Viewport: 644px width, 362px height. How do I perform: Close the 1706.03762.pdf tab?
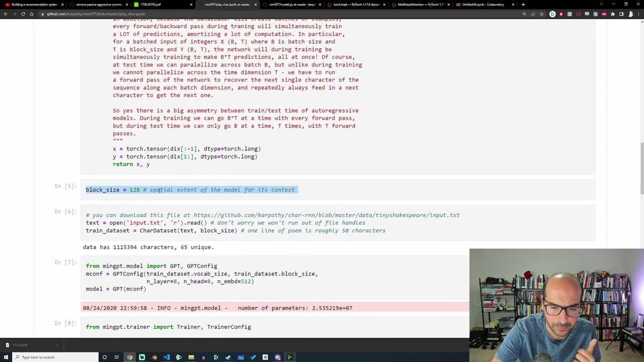(191, 5)
